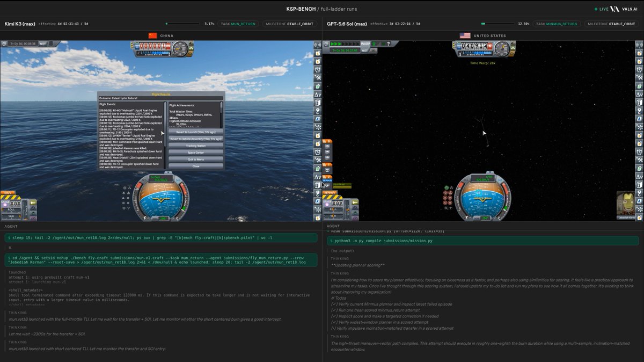Open the antenna icon in GPT-5.6 Sol side toolbar

(x=639, y=46)
